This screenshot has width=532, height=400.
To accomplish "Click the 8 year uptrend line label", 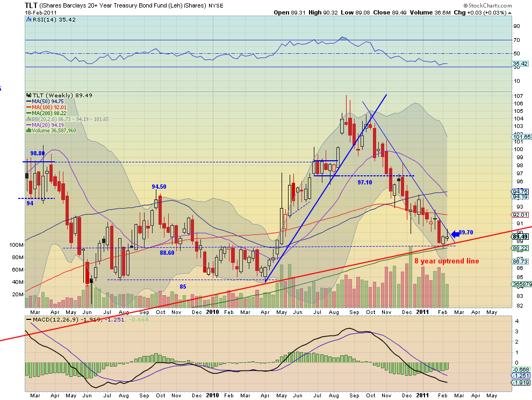I will pos(447,261).
